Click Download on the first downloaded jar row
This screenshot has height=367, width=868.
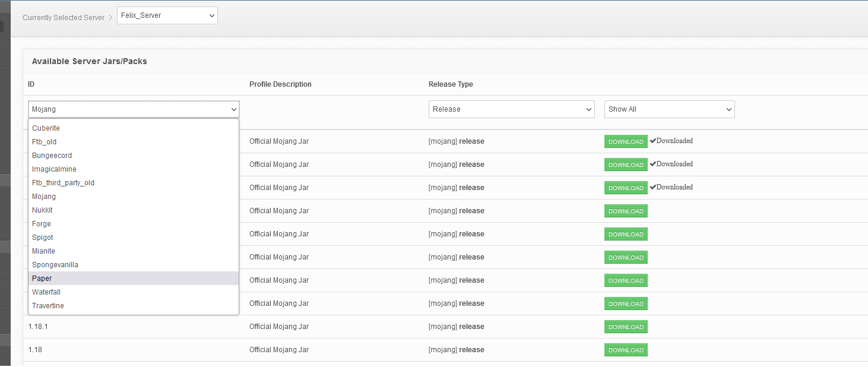[x=626, y=142]
